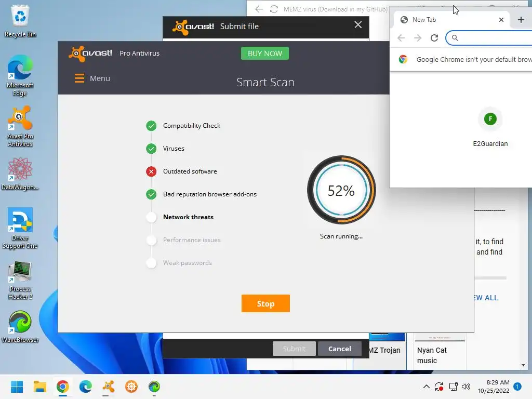The width and height of the screenshot is (532, 399).
Task: Switch to Google Chrome in taskbar
Action: coord(63,387)
